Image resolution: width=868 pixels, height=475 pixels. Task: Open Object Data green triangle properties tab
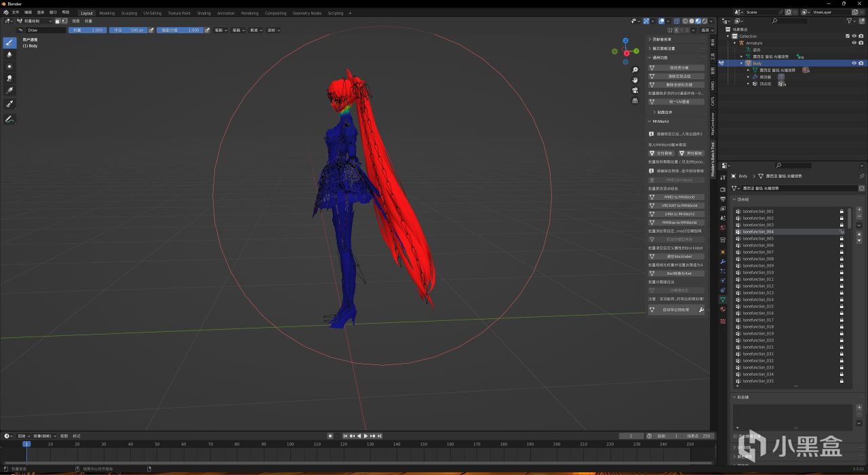(x=723, y=299)
